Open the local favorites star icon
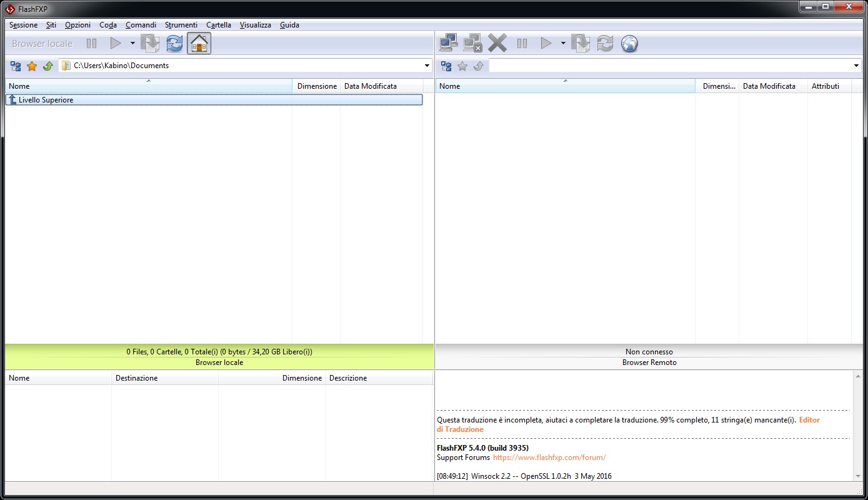The image size is (868, 500). click(x=32, y=66)
